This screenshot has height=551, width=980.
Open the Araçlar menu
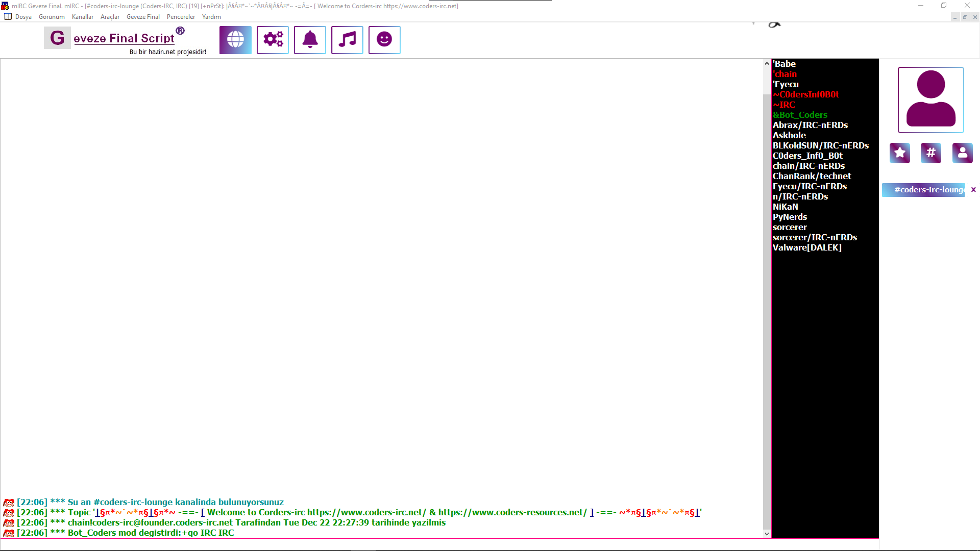pyautogui.click(x=110, y=17)
